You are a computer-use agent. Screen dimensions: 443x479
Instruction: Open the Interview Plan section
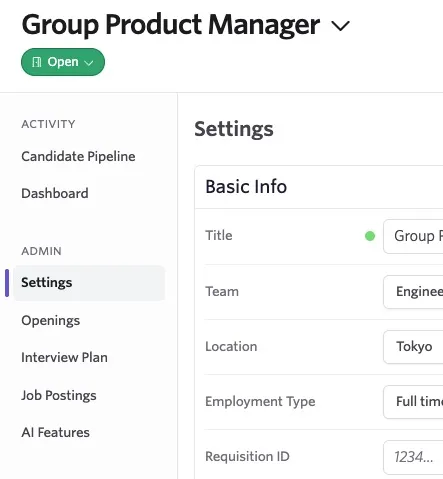tap(64, 357)
